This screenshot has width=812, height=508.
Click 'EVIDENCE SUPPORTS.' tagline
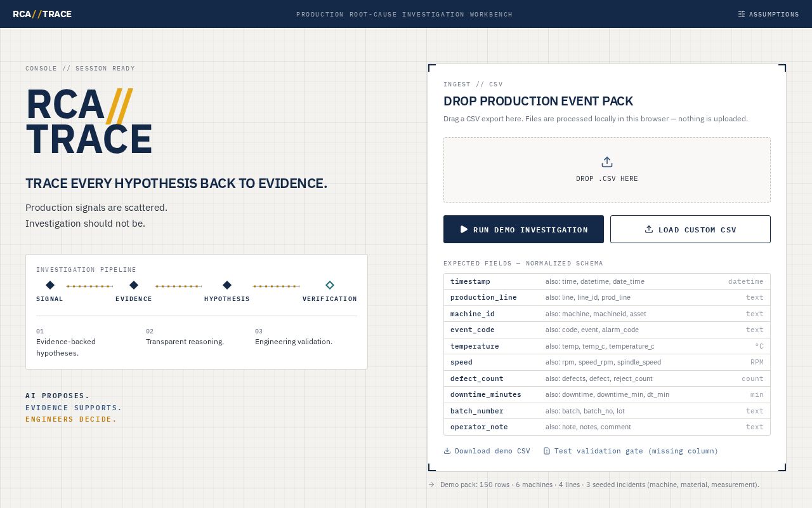[74, 408]
